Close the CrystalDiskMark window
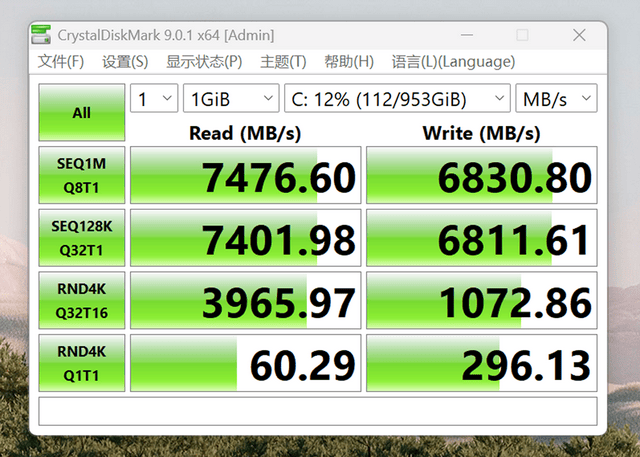The height and width of the screenshot is (457, 640). [579, 35]
